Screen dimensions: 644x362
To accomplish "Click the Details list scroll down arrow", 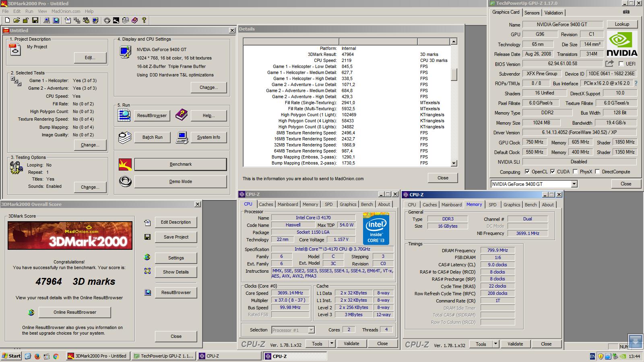I will [454, 163].
